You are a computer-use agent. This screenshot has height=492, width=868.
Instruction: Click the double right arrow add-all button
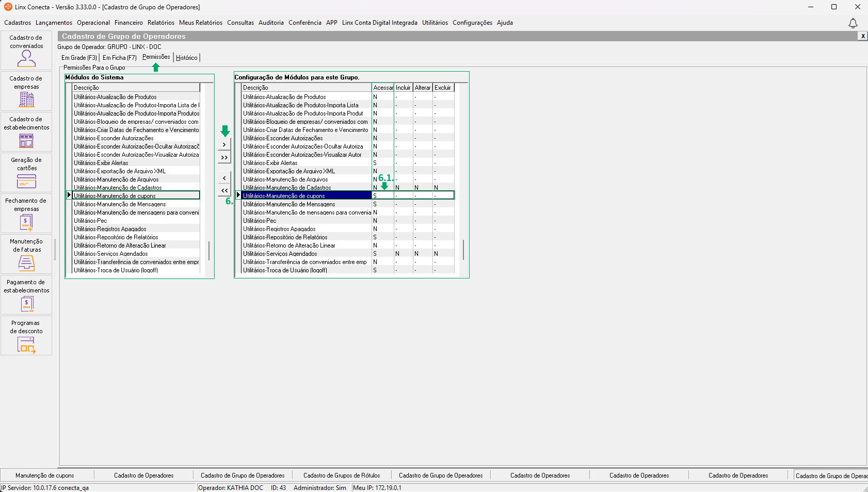tap(224, 157)
